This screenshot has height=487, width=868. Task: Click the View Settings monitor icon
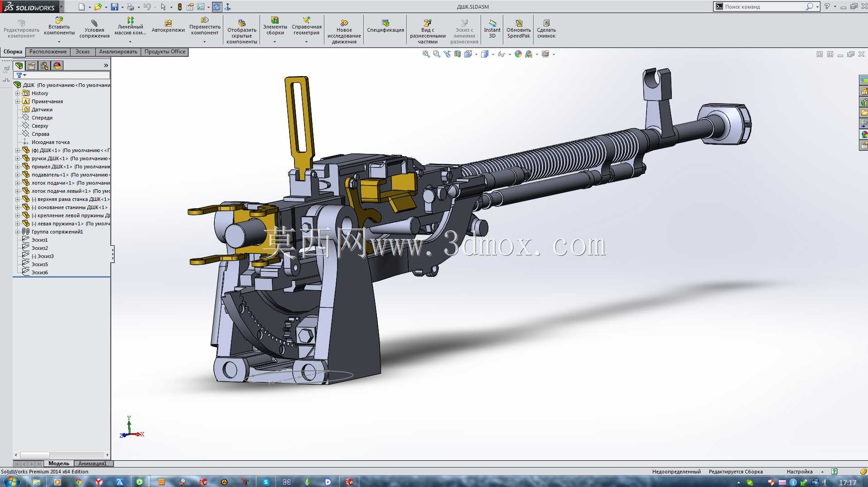[x=545, y=54]
